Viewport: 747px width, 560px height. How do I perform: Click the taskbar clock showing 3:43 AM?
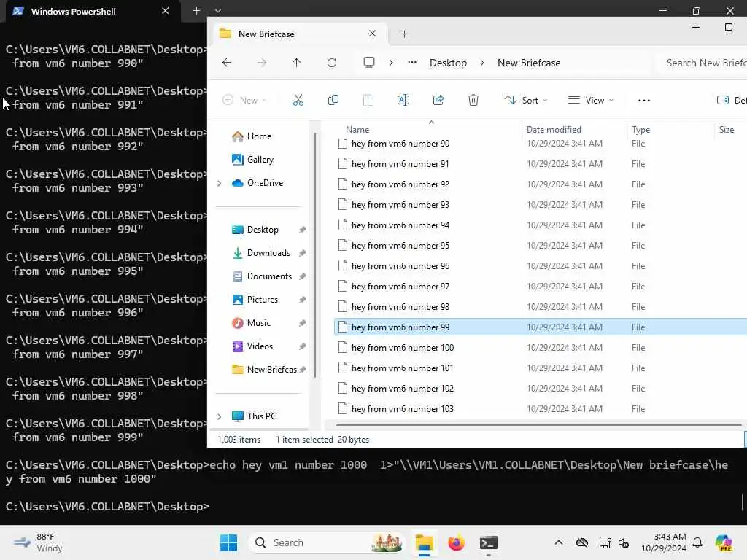664,542
